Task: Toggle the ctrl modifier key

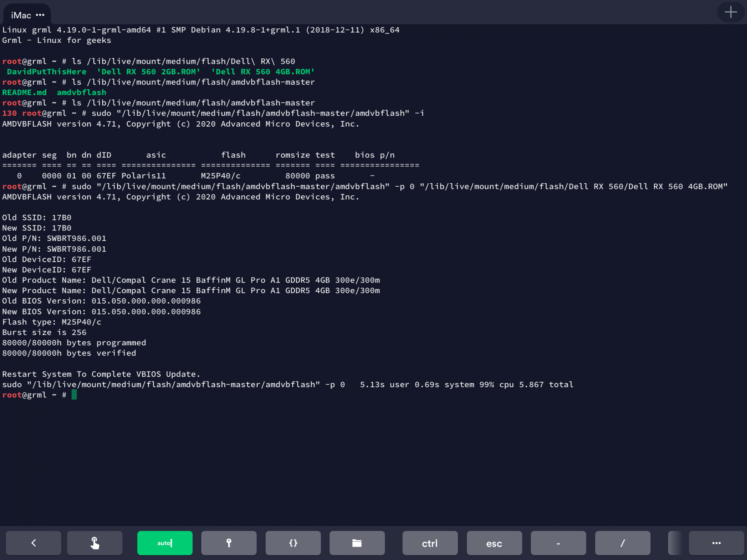Action: 430,543
